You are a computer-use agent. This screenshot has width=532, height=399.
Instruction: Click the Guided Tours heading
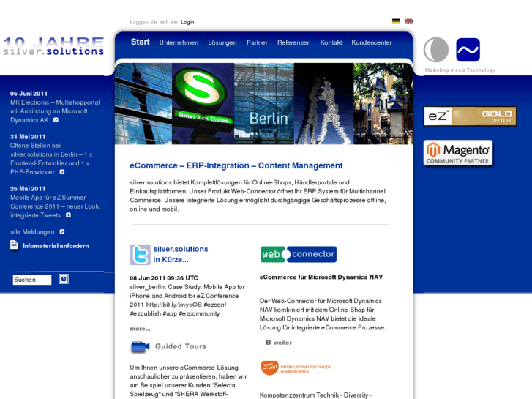click(x=181, y=346)
